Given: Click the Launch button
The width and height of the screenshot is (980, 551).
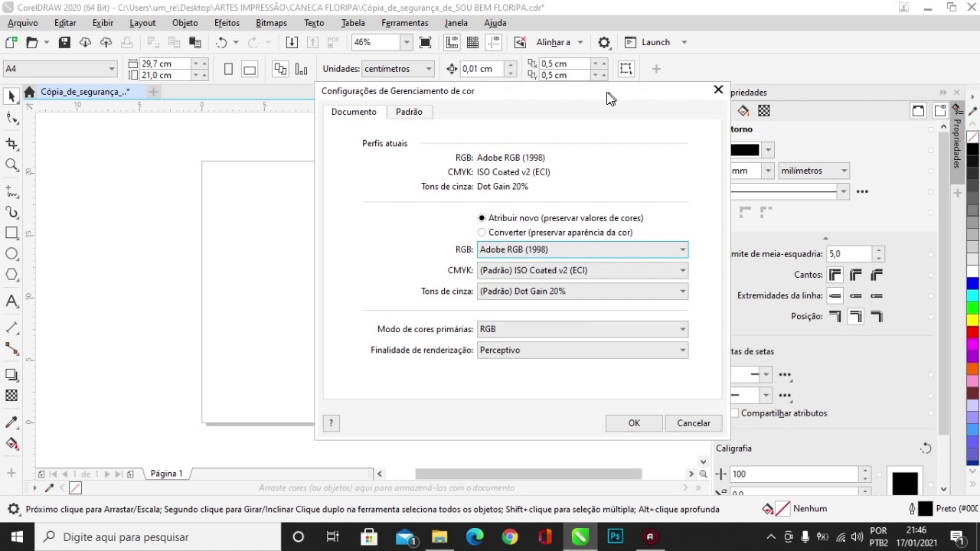Looking at the screenshot, I should pos(647,42).
